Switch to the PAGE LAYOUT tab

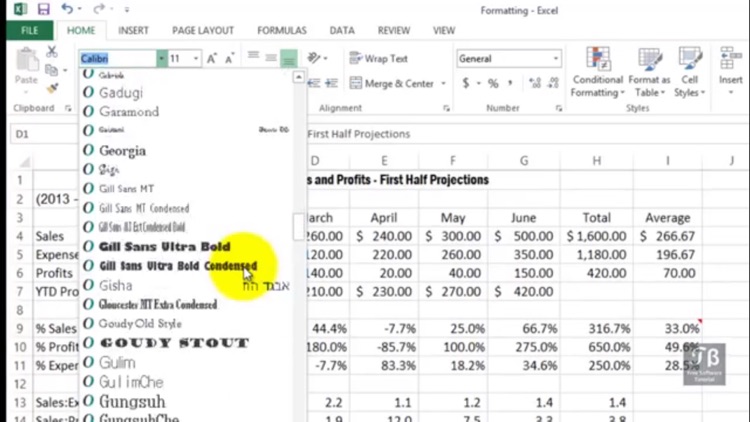[203, 31]
